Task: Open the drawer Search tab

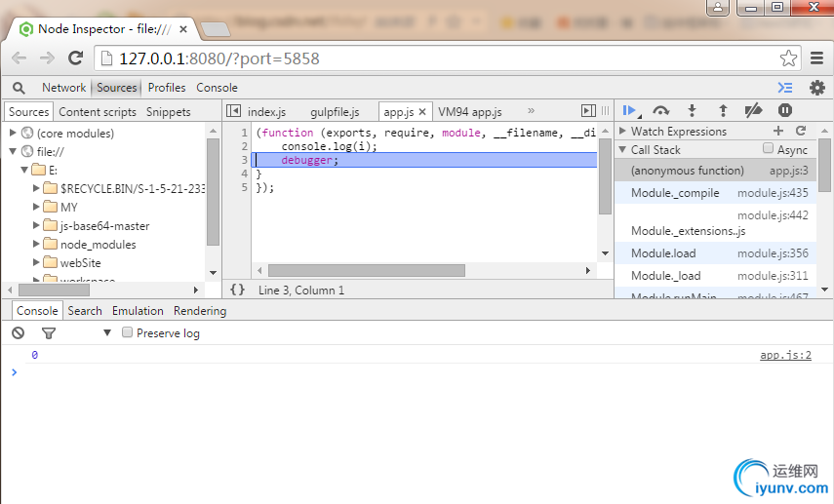Action: pyautogui.click(x=85, y=311)
